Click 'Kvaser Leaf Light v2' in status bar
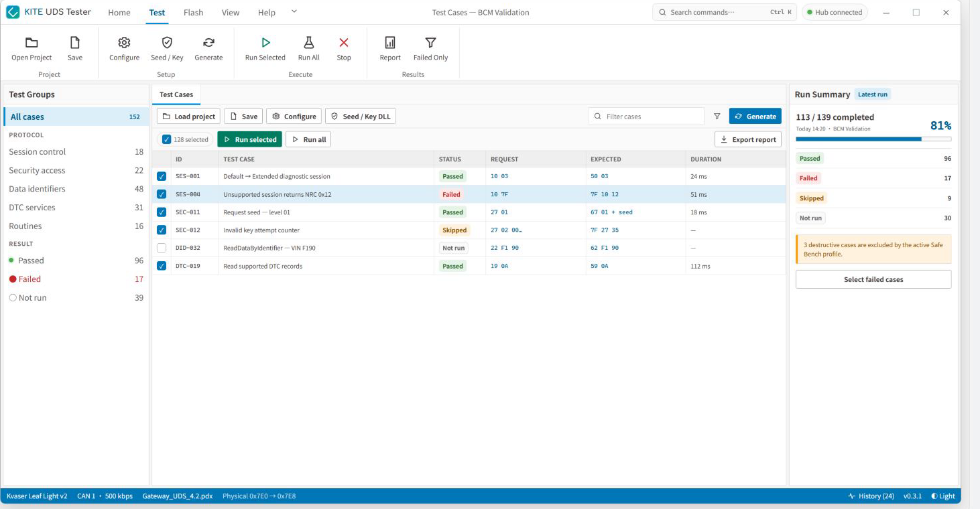The image size is (980, 509). [x=37, y=496]
